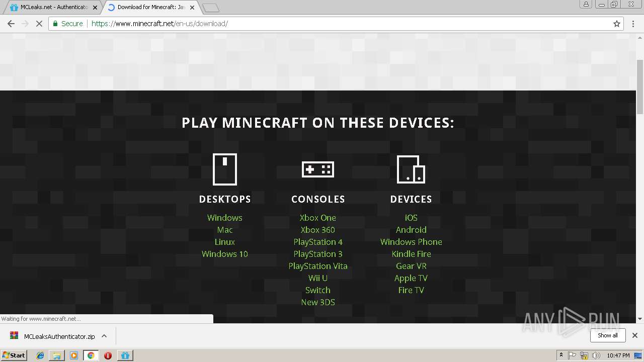Click the Apple TV link
Screen dimensions: 644x362
pyautogui.click(x=411, y=278)
